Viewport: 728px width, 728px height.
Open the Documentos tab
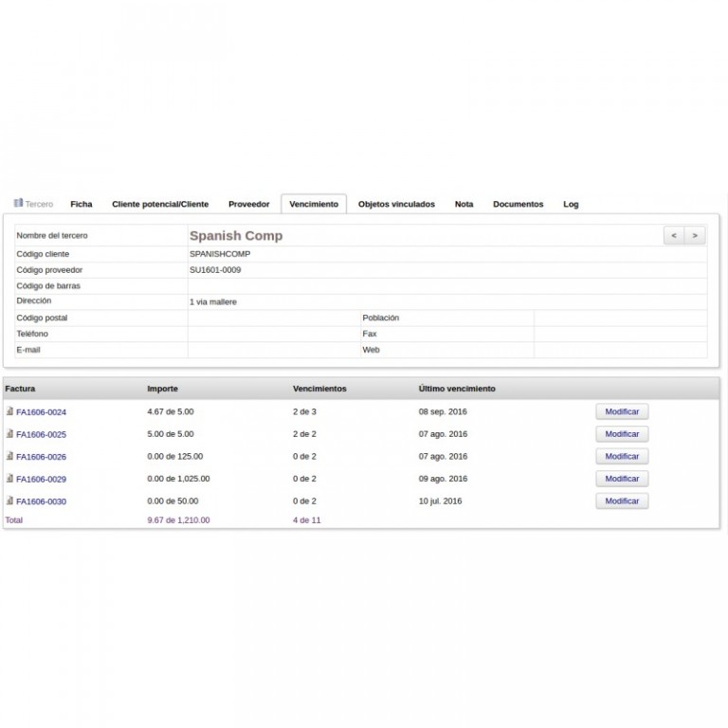point(519,205)
